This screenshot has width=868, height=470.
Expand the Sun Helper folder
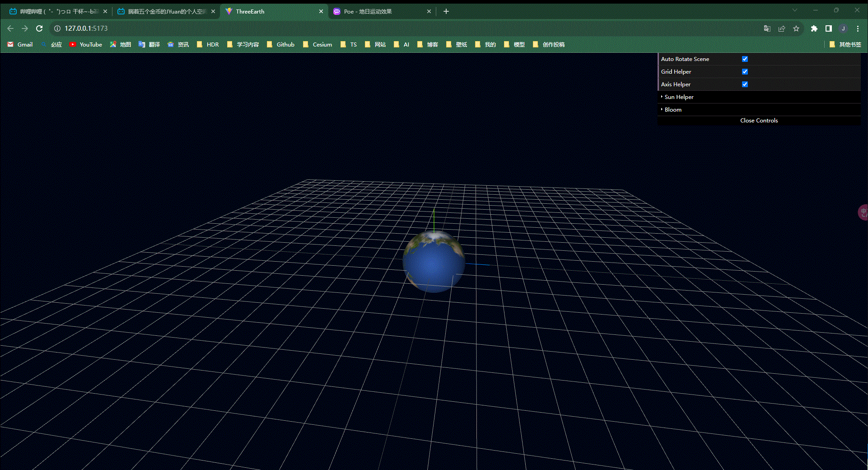click(759, 97)
